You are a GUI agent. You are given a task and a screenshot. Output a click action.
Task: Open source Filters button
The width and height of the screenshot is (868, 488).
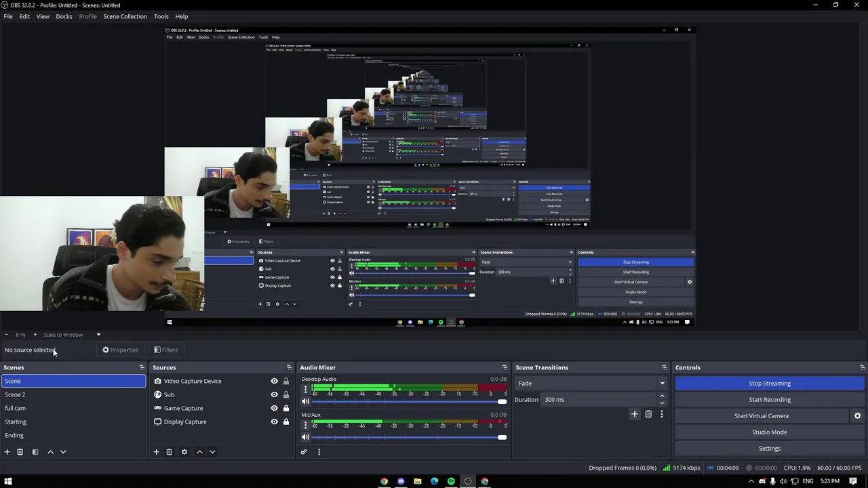pos(166,350)
